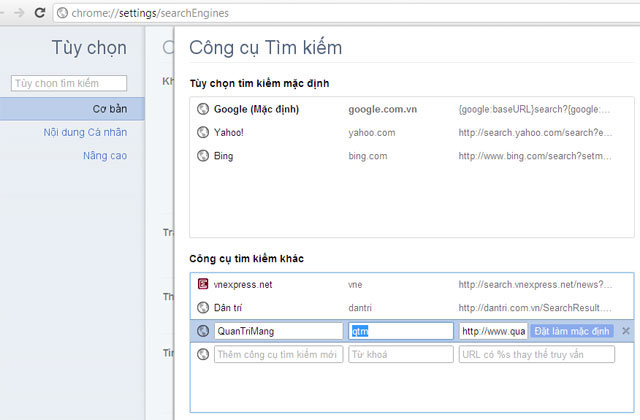Screen dimensions: 640x420
Task: Click the Yahoo! row globe icon
Action: click(203, 132)
